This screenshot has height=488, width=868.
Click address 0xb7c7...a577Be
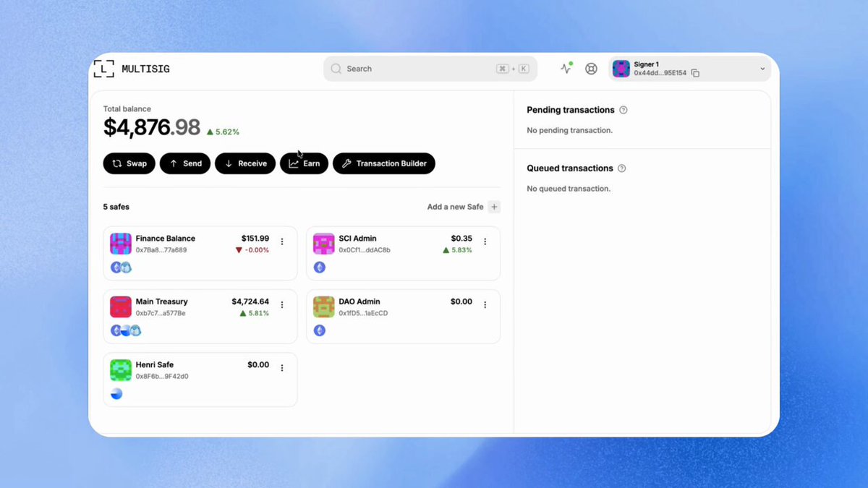pos(161,313)
